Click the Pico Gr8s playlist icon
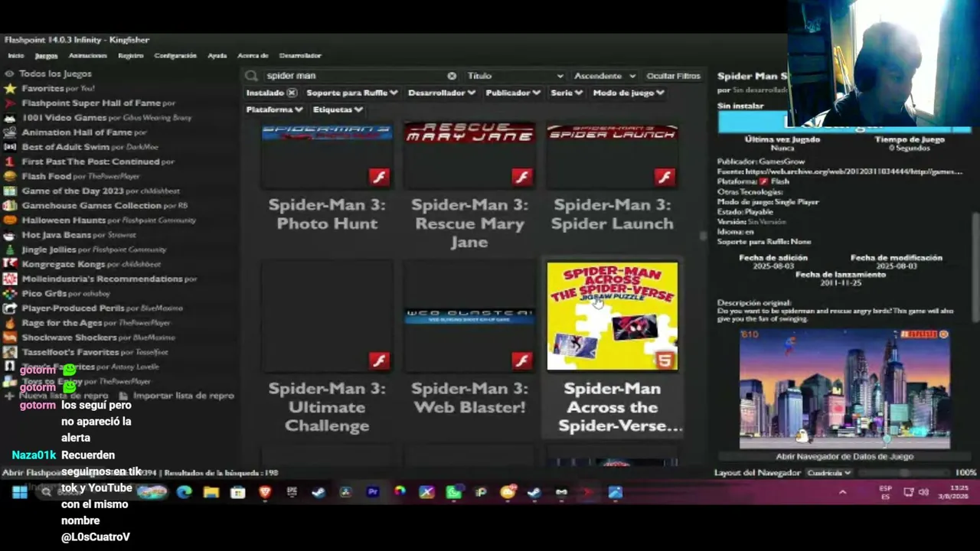Viewport: 980px width, 551px height. 10,293
